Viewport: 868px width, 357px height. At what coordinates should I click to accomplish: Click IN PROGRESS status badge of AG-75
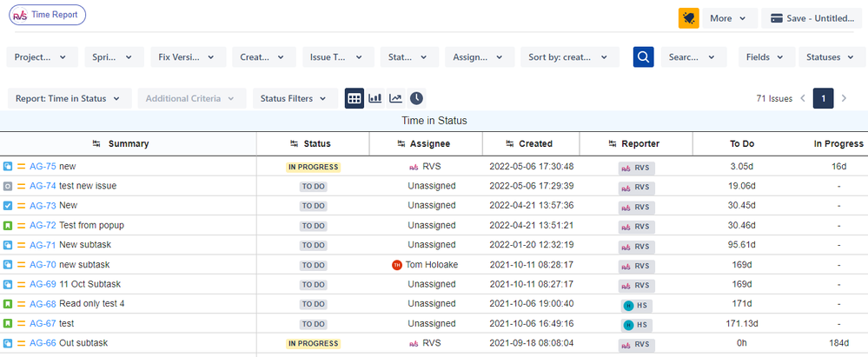(x=314, y=167)
